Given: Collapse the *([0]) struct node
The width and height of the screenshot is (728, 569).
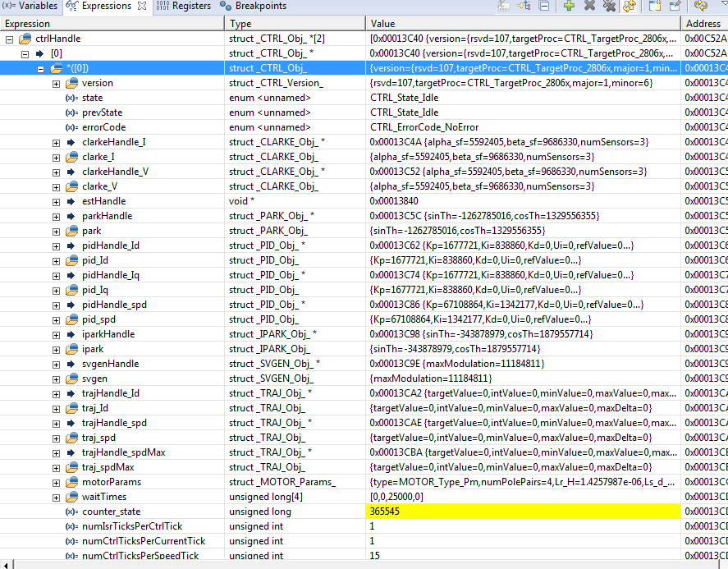Looking at the screenshot, I should (41, 69).
